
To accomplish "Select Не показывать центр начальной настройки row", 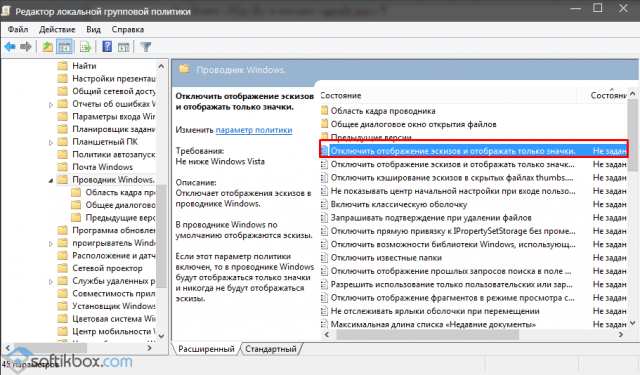I will point(473,191).
